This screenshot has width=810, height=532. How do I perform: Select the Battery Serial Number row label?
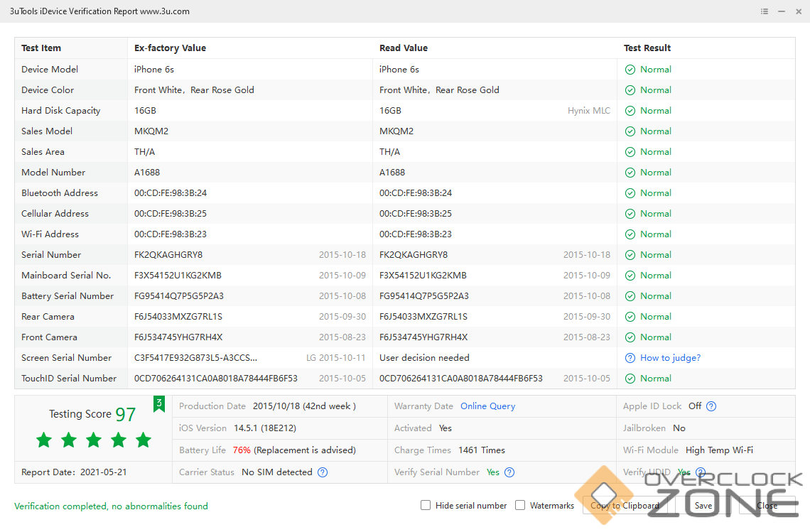click(x=67, y=296)
